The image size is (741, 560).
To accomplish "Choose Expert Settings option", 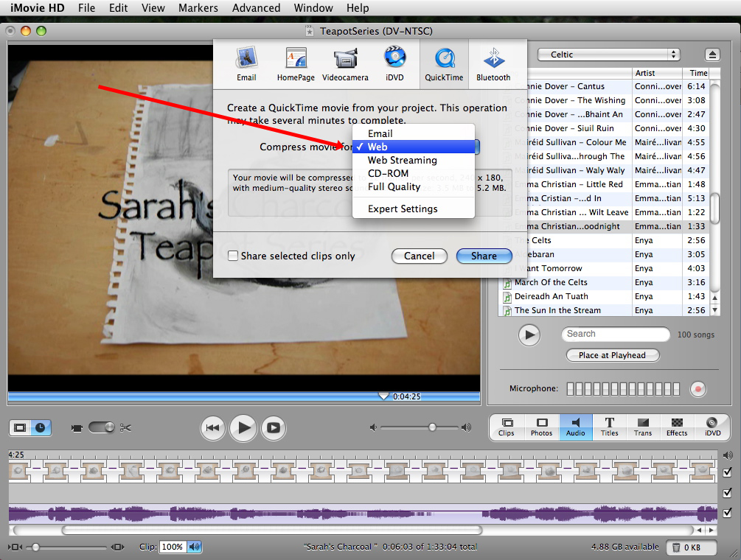I will point(414,209).
